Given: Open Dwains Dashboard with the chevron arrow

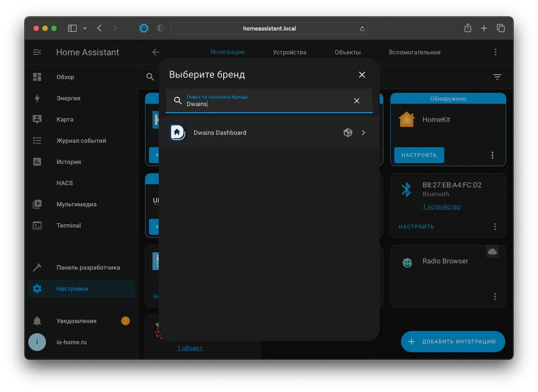Looking at the screenshot, I should point(363,133).
